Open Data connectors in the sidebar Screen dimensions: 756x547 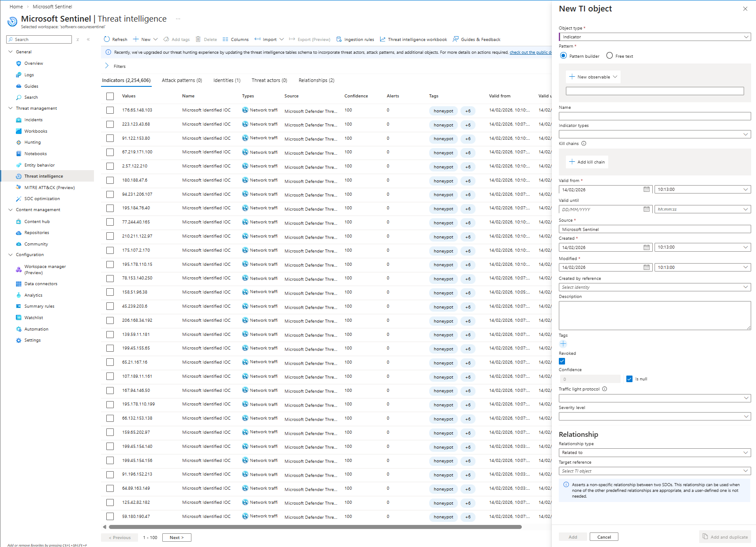41,284
